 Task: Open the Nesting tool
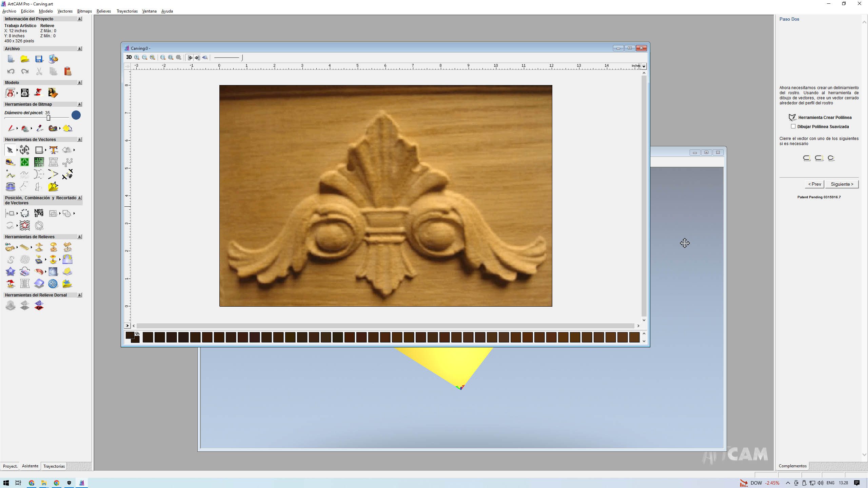point(39,213)
